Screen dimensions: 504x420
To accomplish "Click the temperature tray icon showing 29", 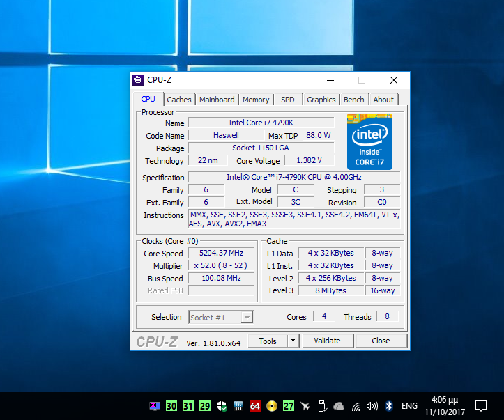I will 205,406.
